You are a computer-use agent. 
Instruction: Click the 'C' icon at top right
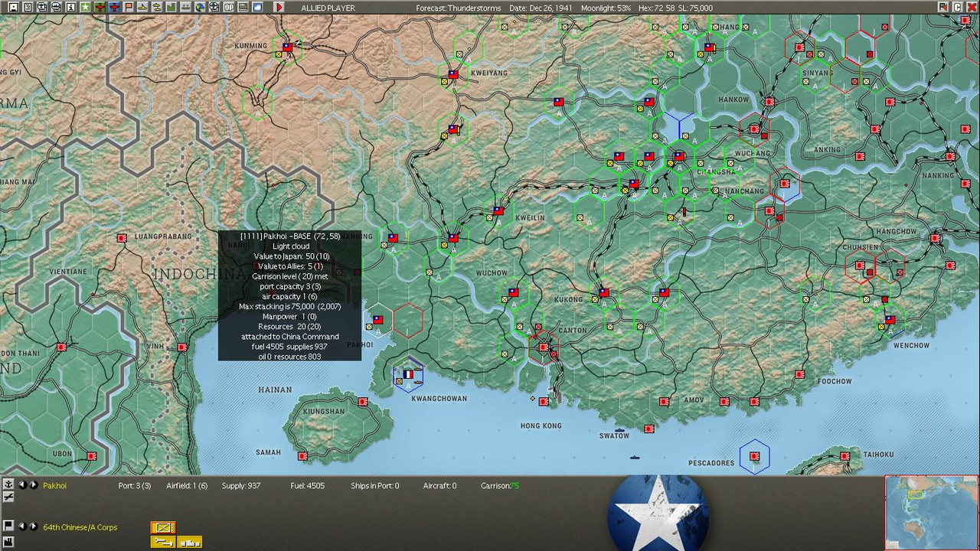coord(958,8)
